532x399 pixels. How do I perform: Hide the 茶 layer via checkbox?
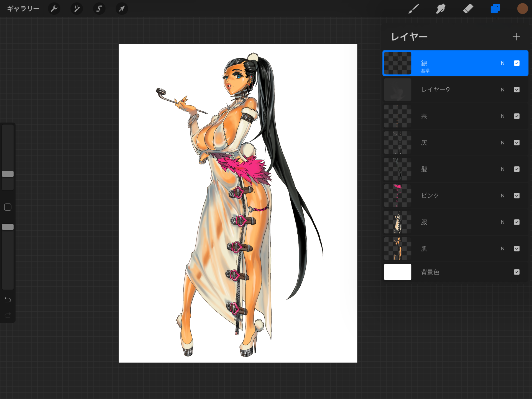517,116
